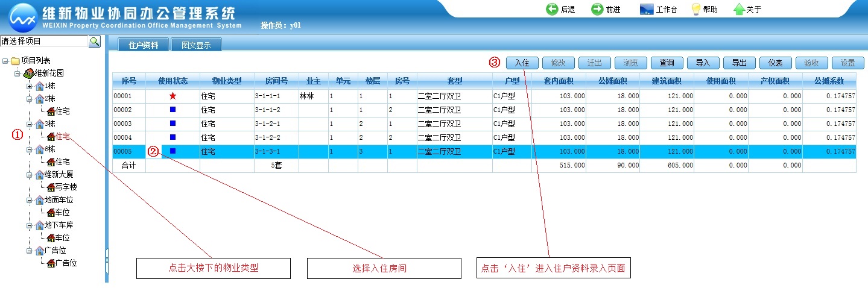Collapse the 维新大厦 tree node
The image size is (868, 288).
(28, 175)
